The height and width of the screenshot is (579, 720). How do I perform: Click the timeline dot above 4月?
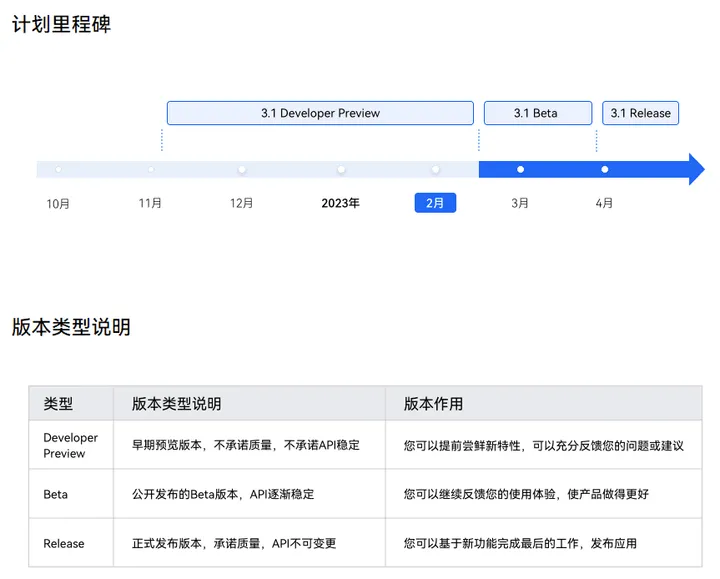pos(604,169)
